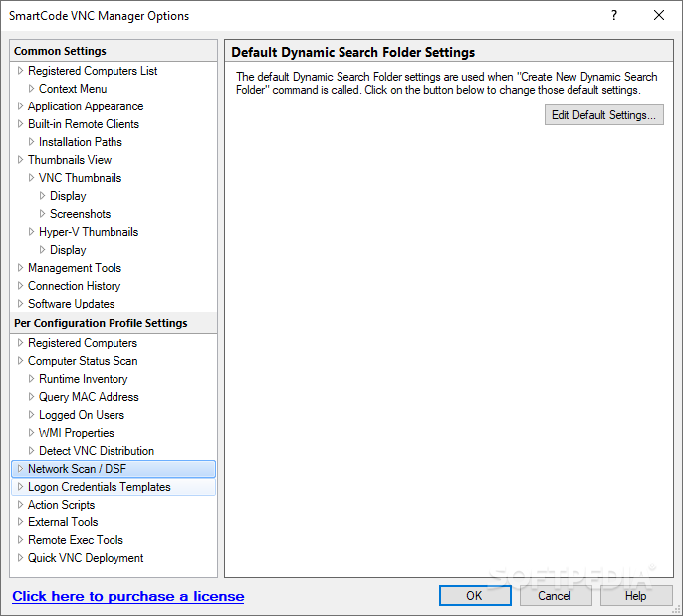Select WMI Properties item
Screen dimensions: 683x616
tap(77, 432)
